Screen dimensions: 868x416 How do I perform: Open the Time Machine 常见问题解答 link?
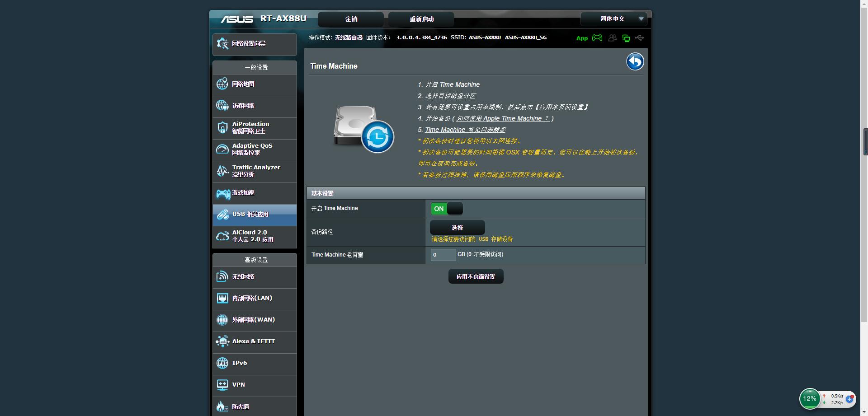[x=465, y=130]
